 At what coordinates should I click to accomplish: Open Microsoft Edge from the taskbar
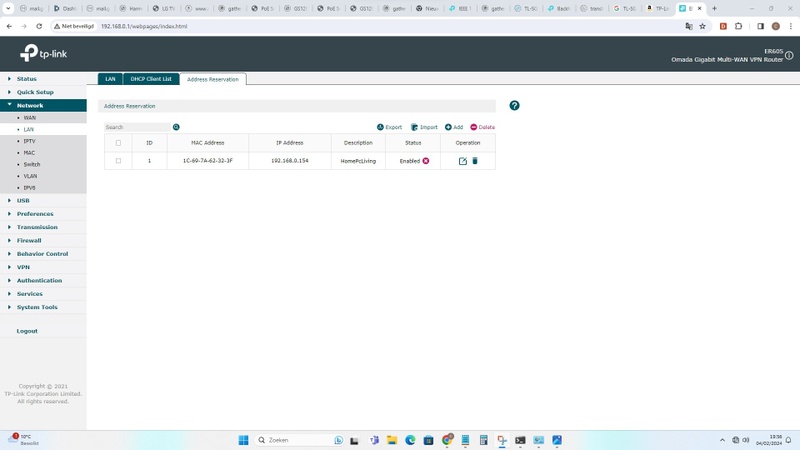click(x=410, y=440)
